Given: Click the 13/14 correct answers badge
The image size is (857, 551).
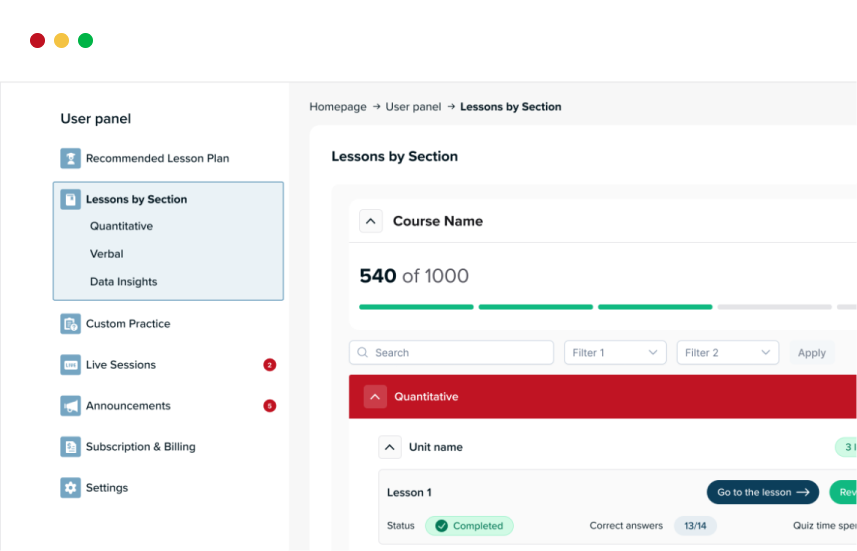Looking at the screenshot, I should click(x=695, y=526).
